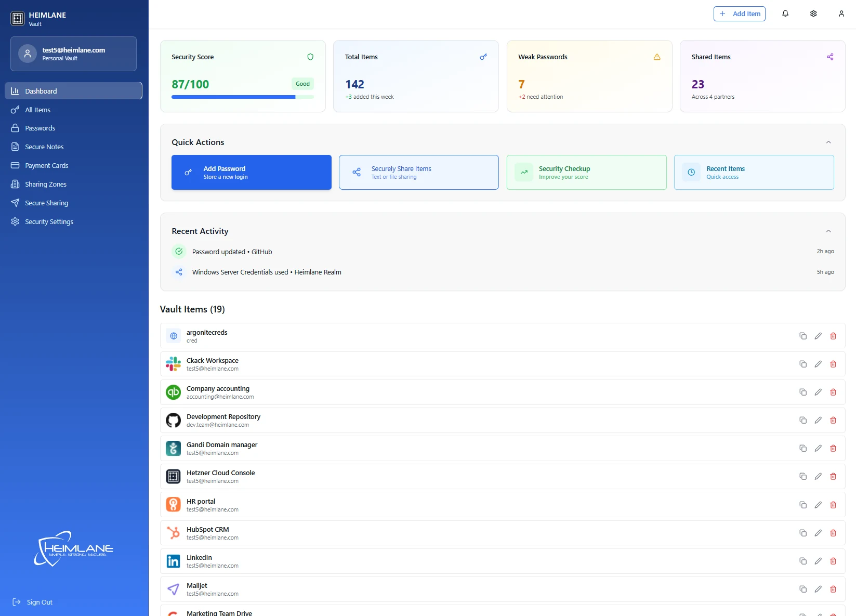
Task: Open user profile icon in top bar
Action: click(x=841, y=14)
